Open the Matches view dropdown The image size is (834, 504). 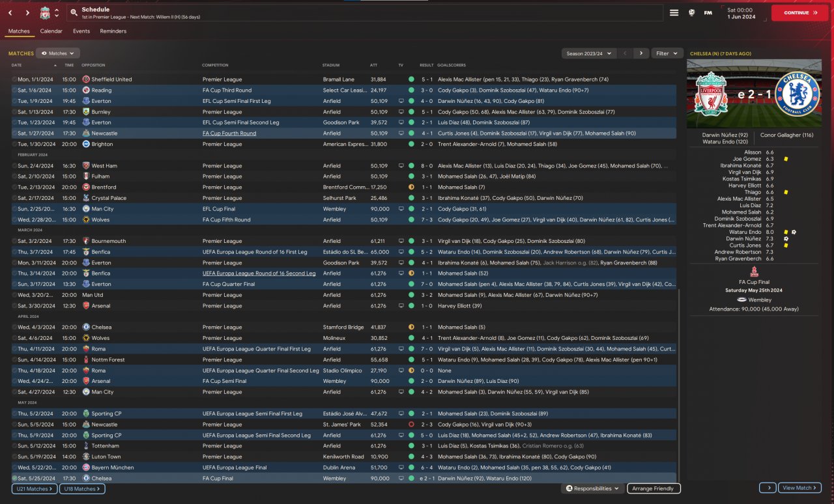(x=58, y=53)
